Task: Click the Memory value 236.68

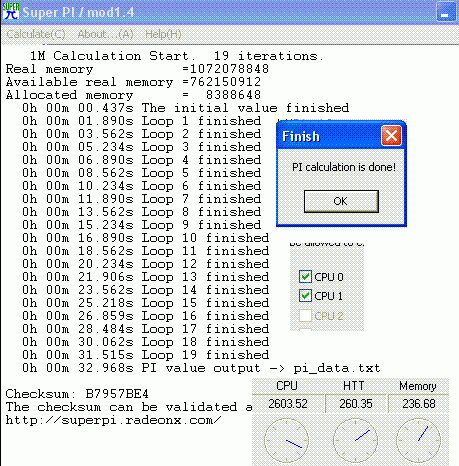Action: tap(419, 404)
